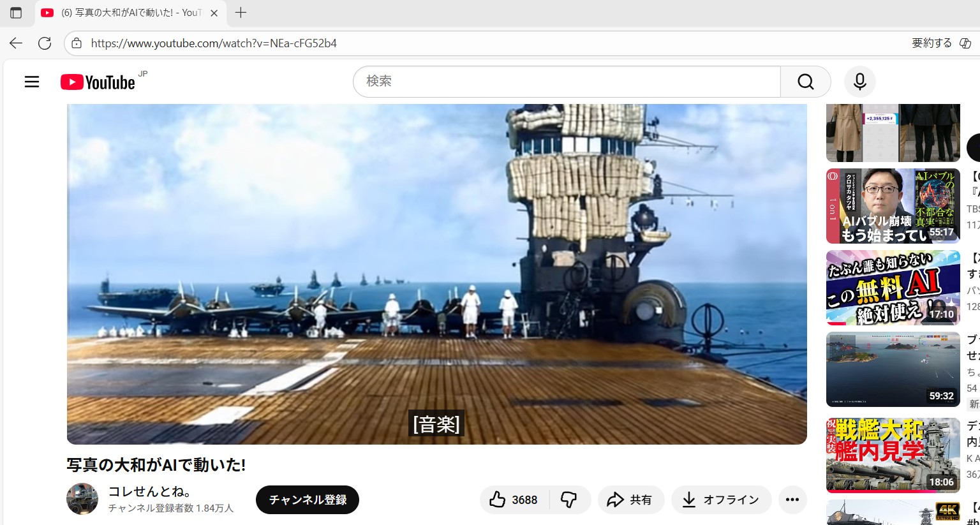Open a new browser tab
980x525 pixels.
(x=241, y=13)
